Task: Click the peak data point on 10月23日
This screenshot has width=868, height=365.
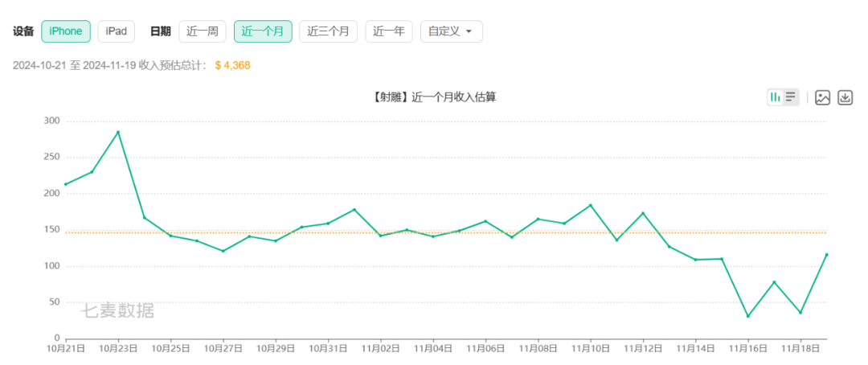Action: coord(118,132)
